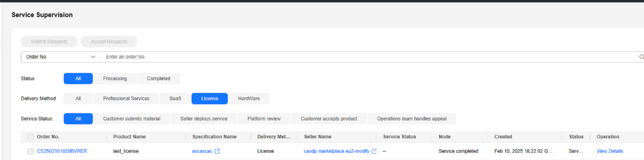Open order link CS2502101020BVRER
644x160 pixels.
[62, 151]
